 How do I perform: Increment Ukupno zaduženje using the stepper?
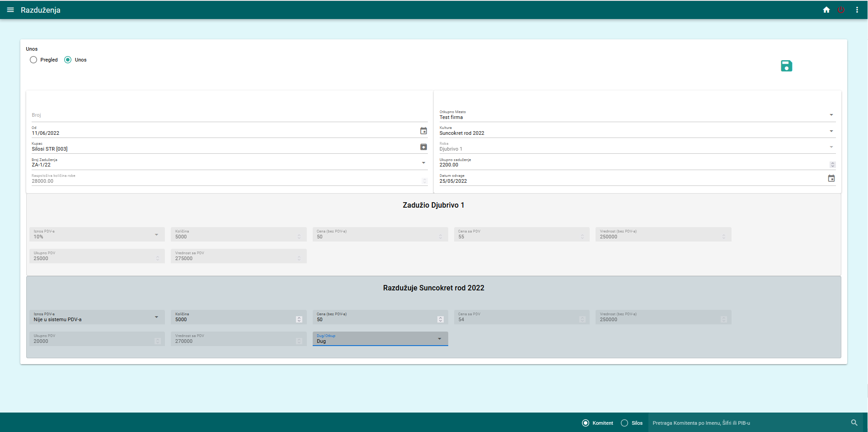[832, 163]
